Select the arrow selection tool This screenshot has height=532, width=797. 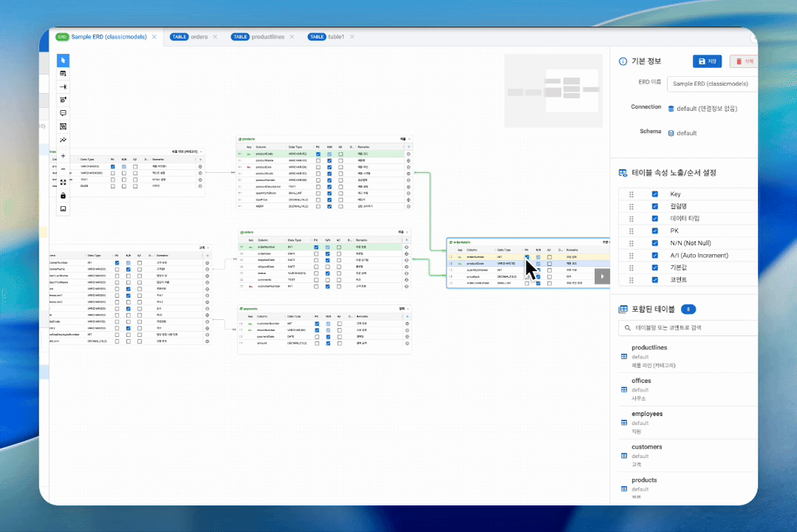pyautogui.click(x=63, y=61)
